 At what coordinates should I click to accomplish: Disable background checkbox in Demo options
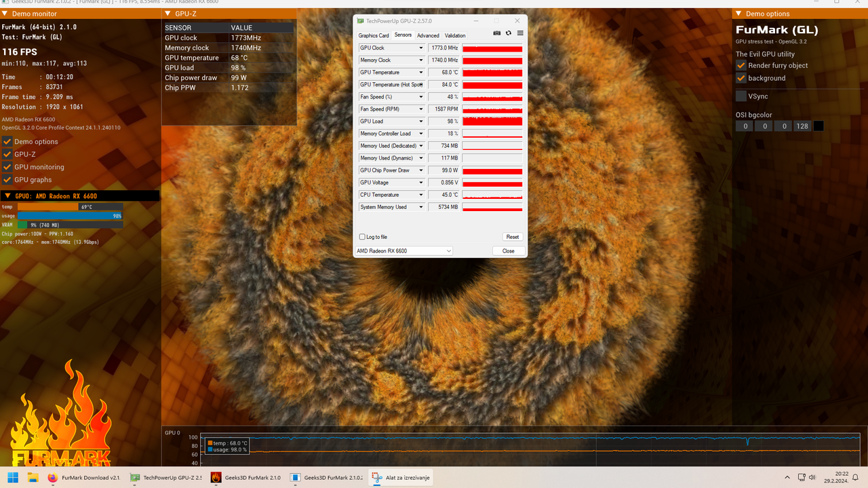tap(741, 78)
